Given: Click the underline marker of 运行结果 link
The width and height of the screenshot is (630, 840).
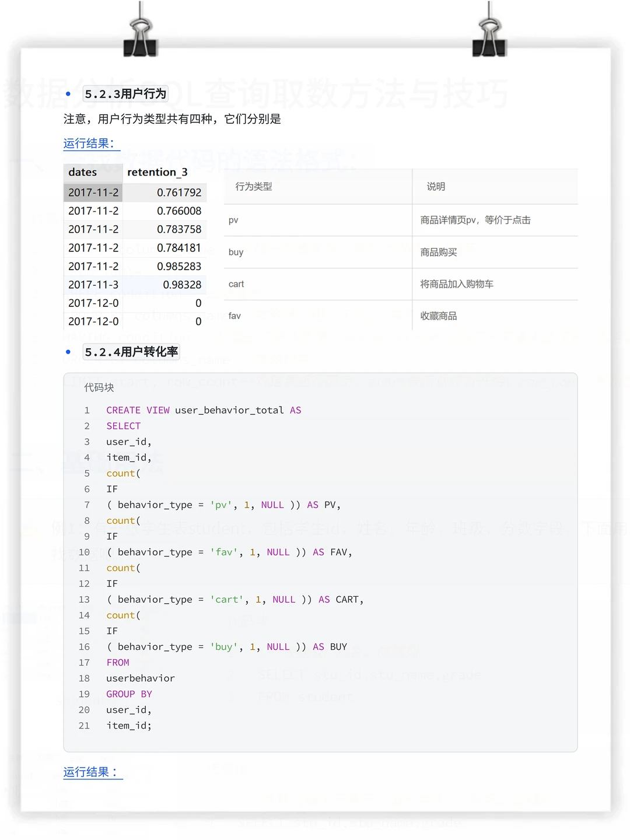Looking at the screenshot, I should click(x=91, y=152).
